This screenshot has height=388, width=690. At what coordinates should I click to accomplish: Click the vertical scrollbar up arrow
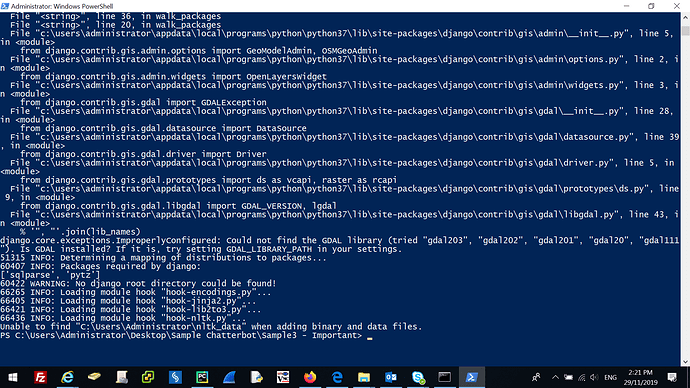tap(685, 18)
